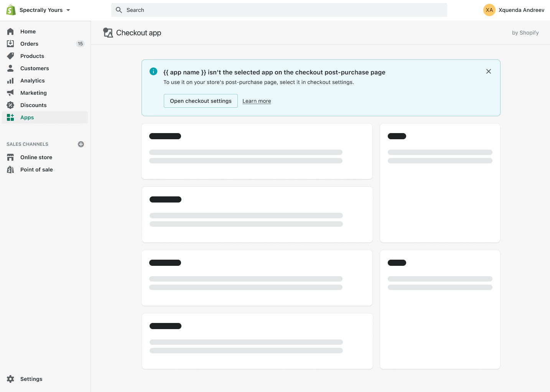This screenshot has height=392, width=550.
Task: Click the Apps grid icon
Action: [x=10, y=117]
